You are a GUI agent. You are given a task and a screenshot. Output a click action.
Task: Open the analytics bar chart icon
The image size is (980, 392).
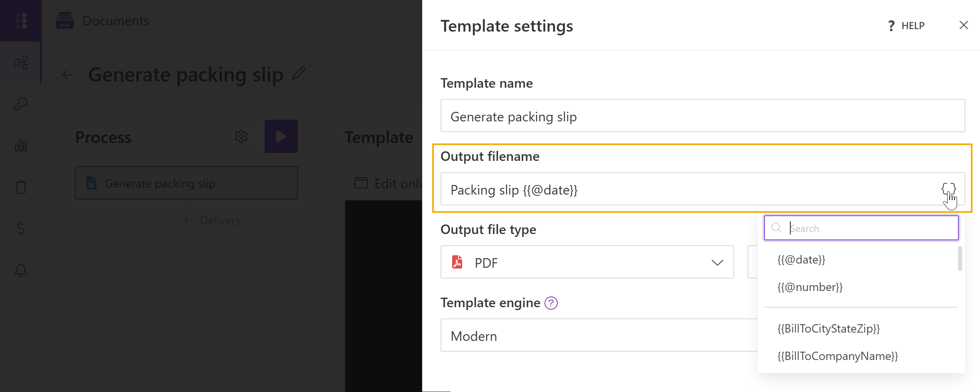21,146
